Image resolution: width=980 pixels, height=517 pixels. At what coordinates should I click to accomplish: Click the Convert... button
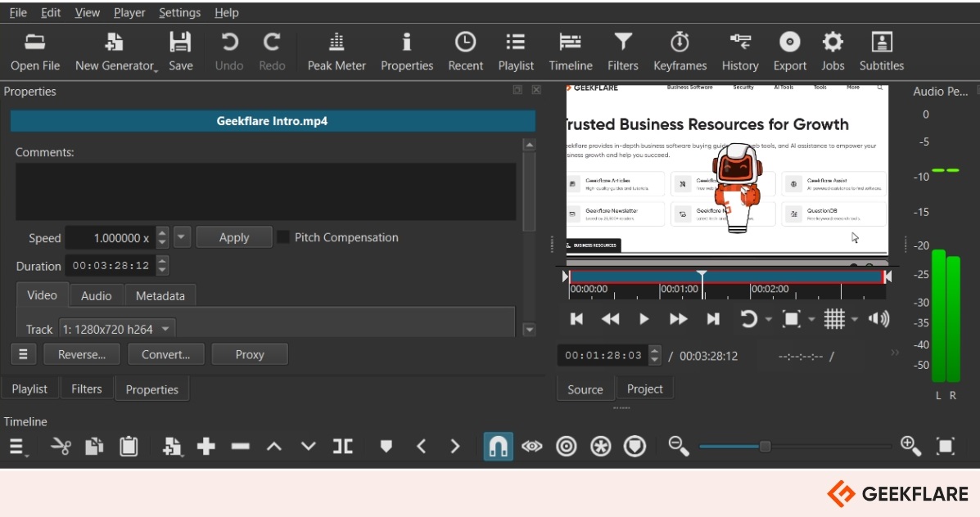pyautogui.click(x=165, y=355)
